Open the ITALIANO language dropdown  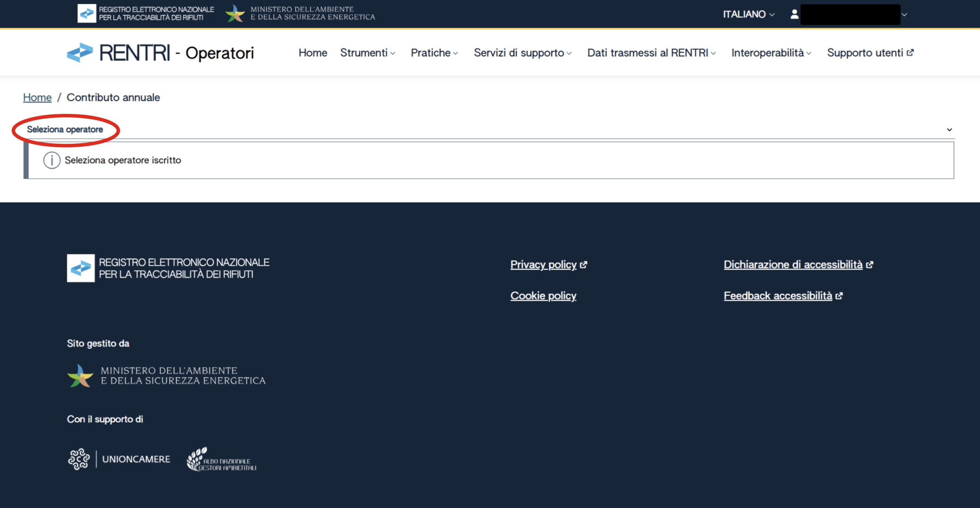click(748, 14)
